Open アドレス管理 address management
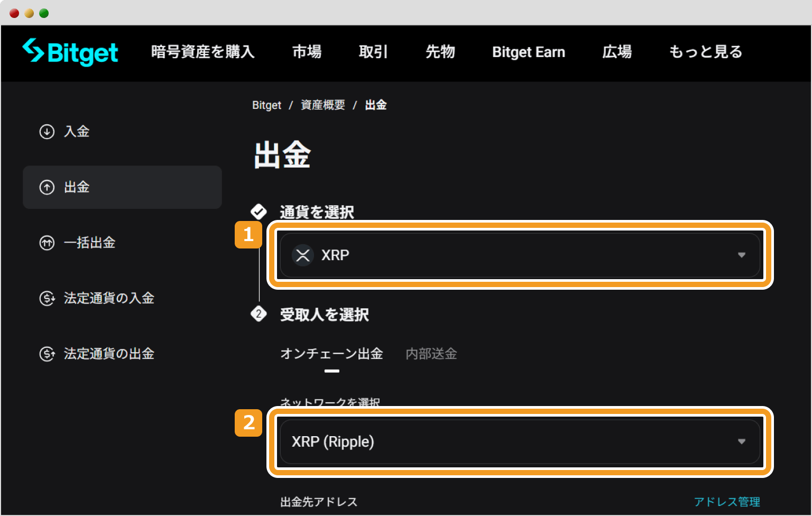This screenshot has height=516, width=812. coord(727,501)
